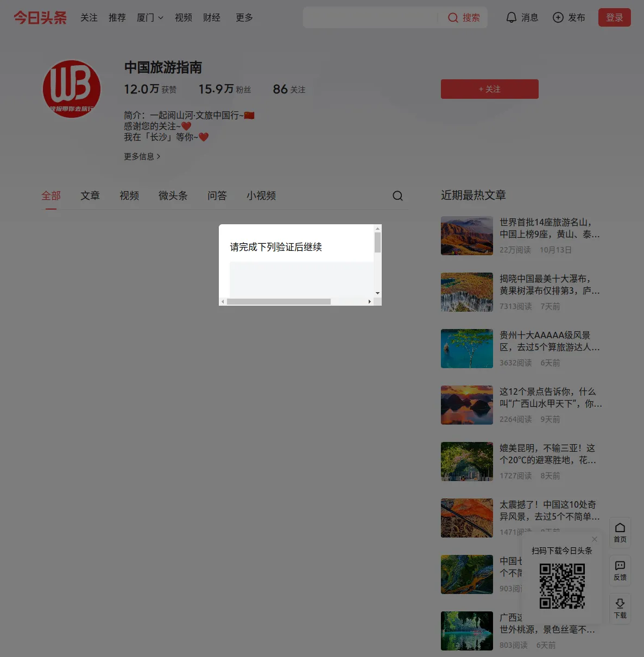Open 财经 in the top navigation
This screenshot has width=644, height=657.
[x=212, y=17]
